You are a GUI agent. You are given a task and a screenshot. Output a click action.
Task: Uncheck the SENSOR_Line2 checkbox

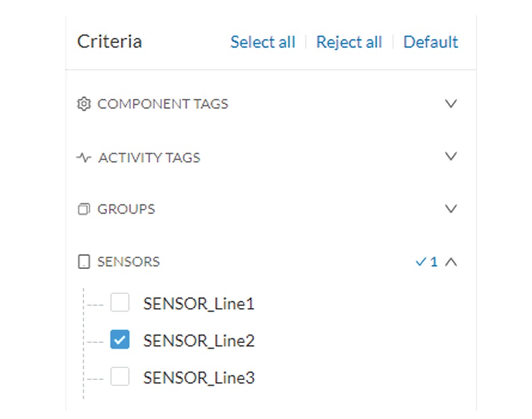[120, 340]
